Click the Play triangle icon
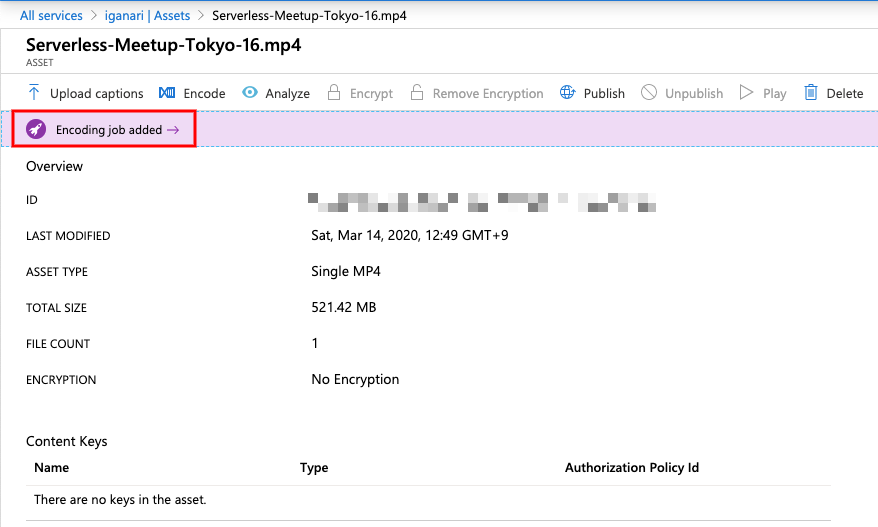This screenshot has width=878, height=527. pos(746,92)
